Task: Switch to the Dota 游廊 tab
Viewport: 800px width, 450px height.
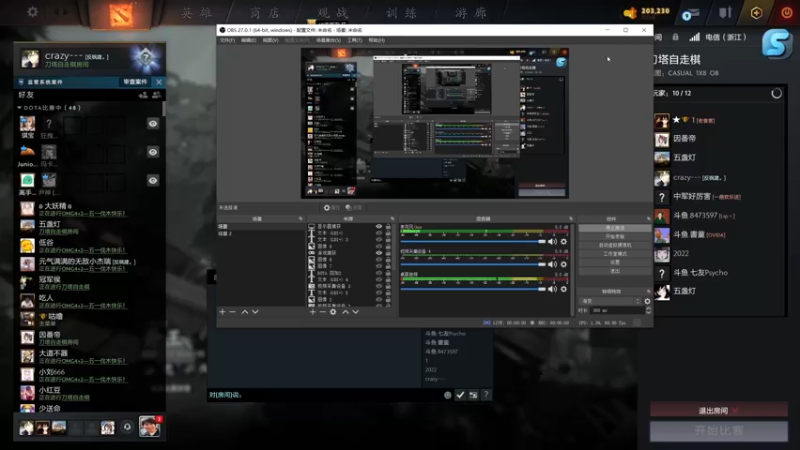Action: [x=470, y=13]
